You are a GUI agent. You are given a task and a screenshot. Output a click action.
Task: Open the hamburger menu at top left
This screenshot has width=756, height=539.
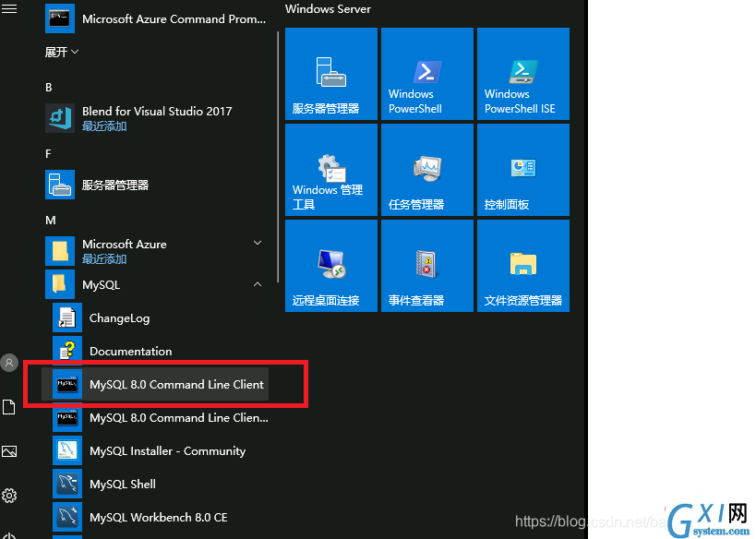point(9,8)
